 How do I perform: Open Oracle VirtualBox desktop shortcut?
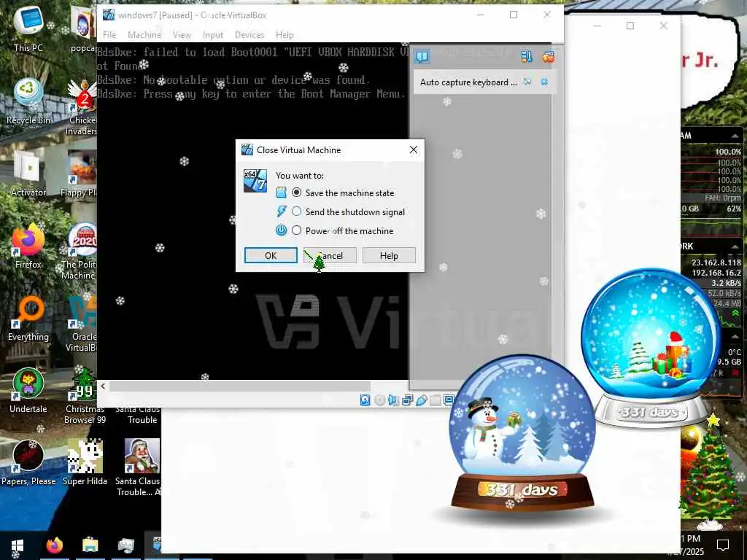[x=82, y=324]
